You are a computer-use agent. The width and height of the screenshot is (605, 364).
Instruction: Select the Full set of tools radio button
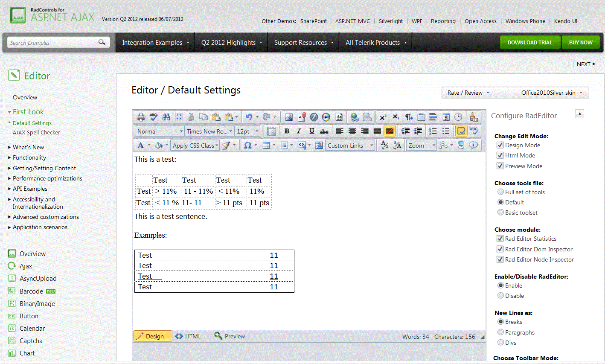point(500,192)
